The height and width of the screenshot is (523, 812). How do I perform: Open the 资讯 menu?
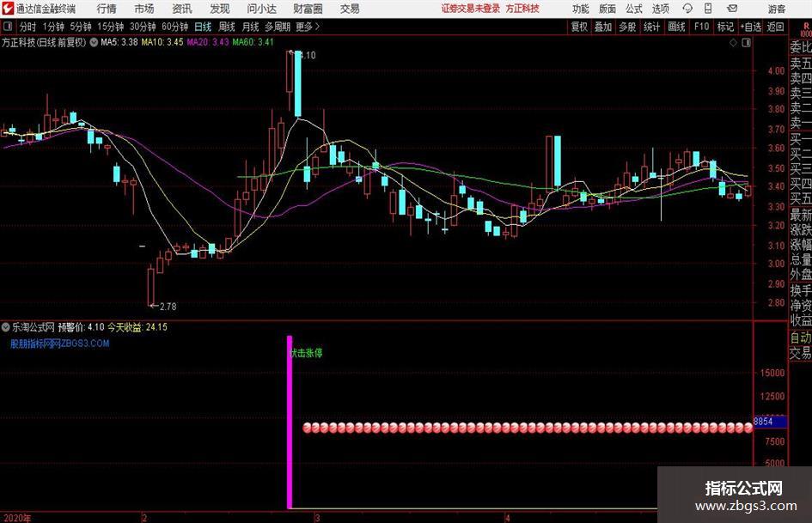click(x=182, y=9)
